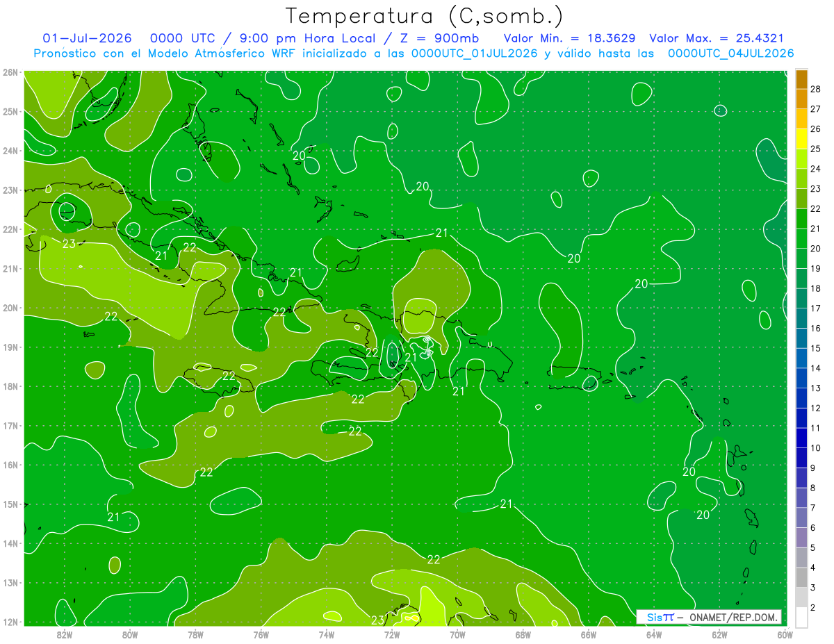
Task: Click the '18' color bar label
Action: click(x=816, y=288)
